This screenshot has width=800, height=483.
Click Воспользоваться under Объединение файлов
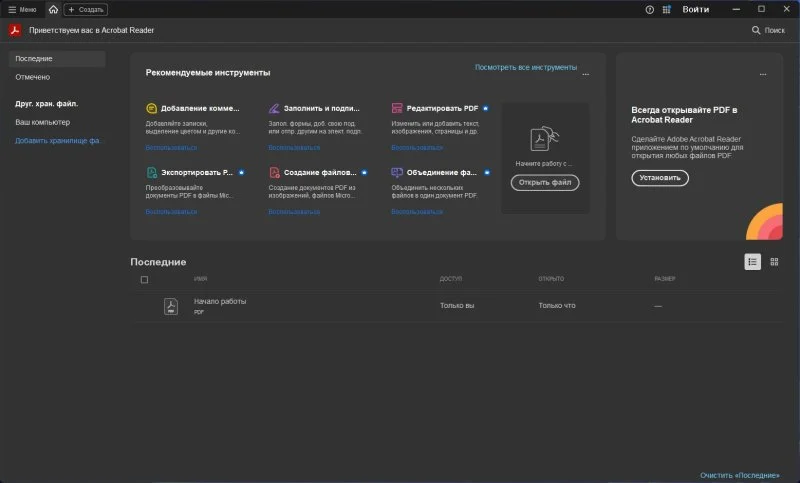(x=417, y=212)
